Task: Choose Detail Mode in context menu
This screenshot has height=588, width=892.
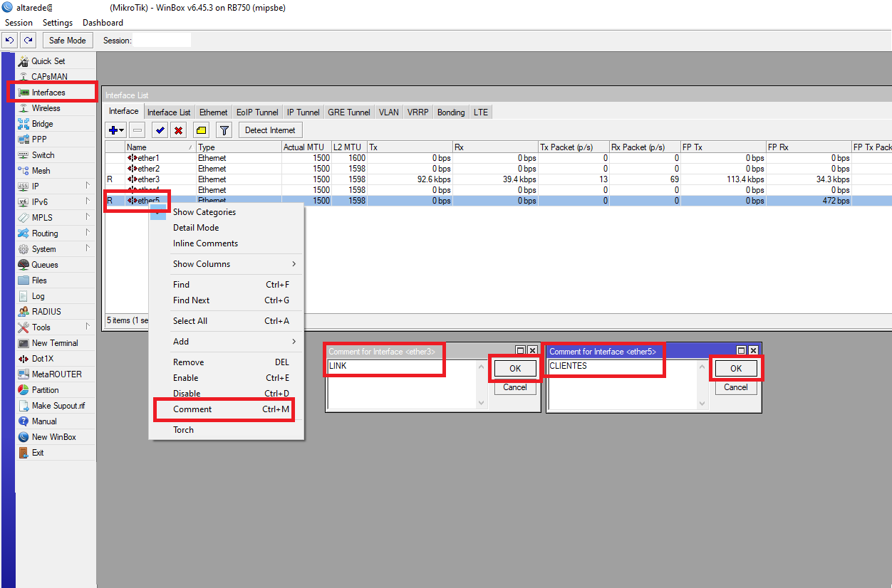Action: 226,228
